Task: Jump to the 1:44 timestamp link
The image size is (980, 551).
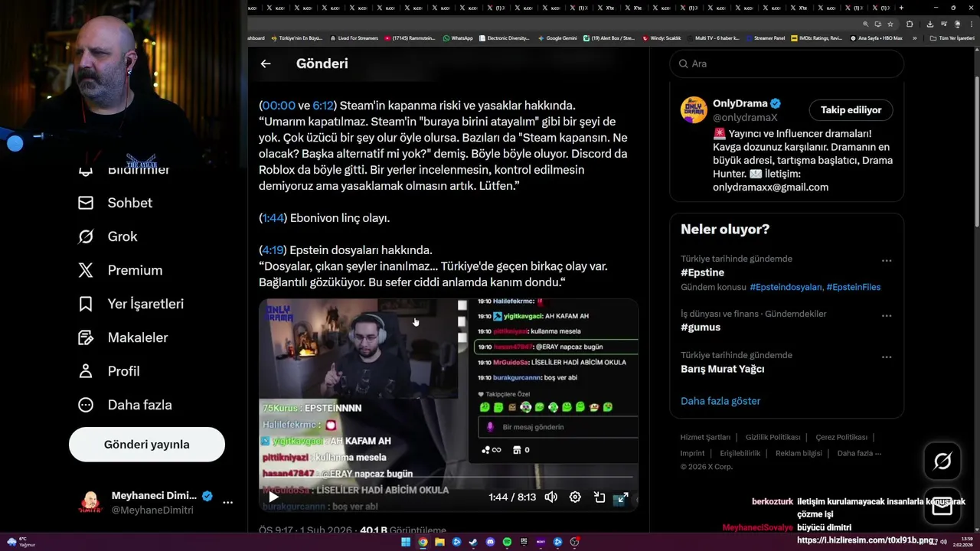Action: 273,218
